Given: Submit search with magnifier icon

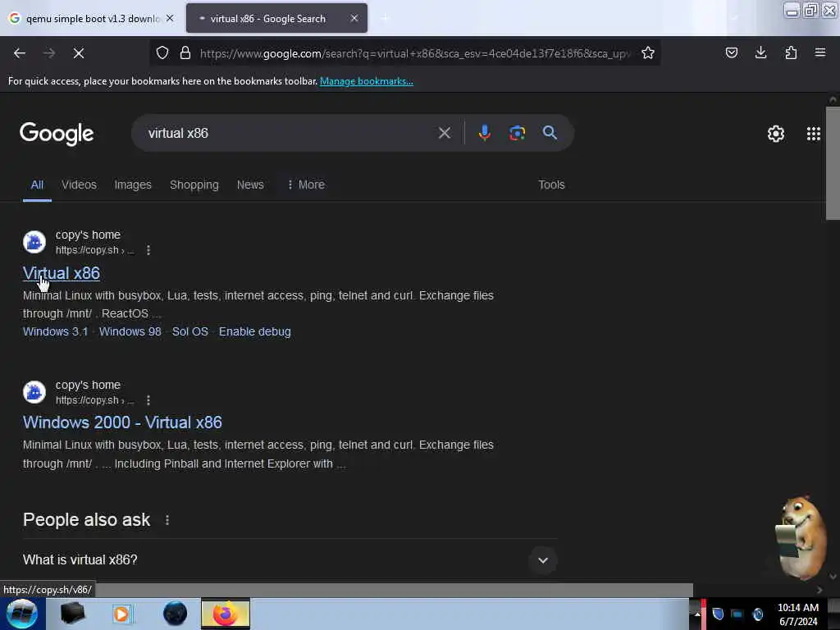Looking at the screenshot, I should coord(550,133).
